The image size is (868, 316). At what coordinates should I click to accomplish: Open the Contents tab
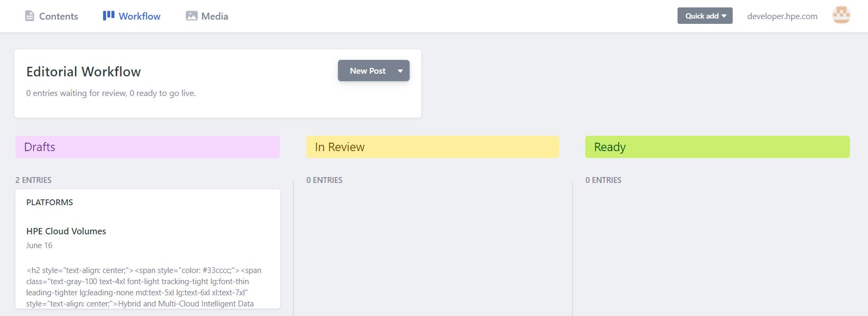click(51, 16)
